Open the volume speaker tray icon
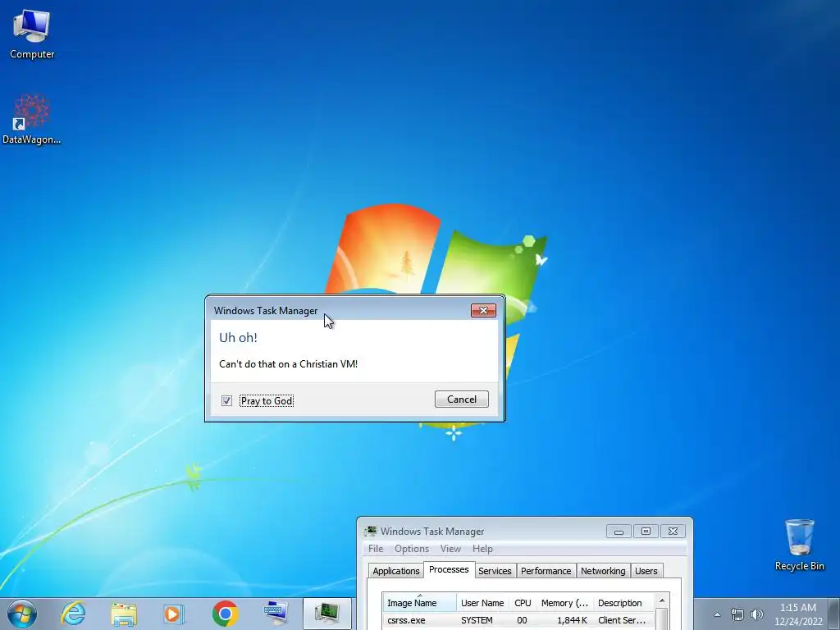840x630 pixels. pyautogui.click(x=756, y=614)
